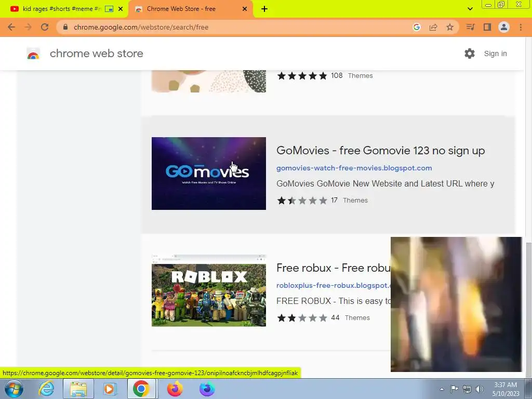Click the five-star rating of top theme

[x=302, y=75]
